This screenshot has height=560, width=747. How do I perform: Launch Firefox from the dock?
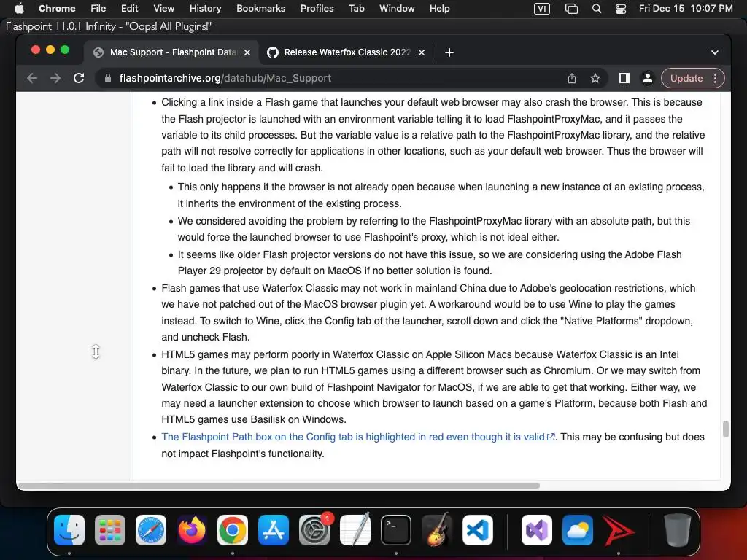click(x=192, y=530)
